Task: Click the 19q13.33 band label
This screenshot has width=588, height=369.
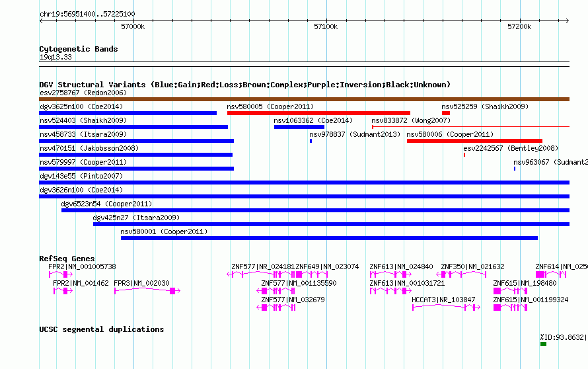Action: pyautogui.click(x=55, y=57)
